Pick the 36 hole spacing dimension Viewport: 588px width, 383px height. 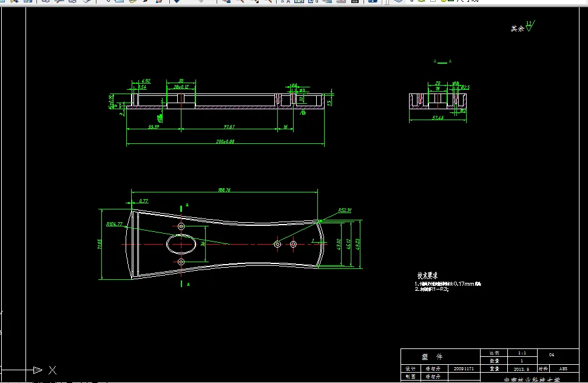203,244
